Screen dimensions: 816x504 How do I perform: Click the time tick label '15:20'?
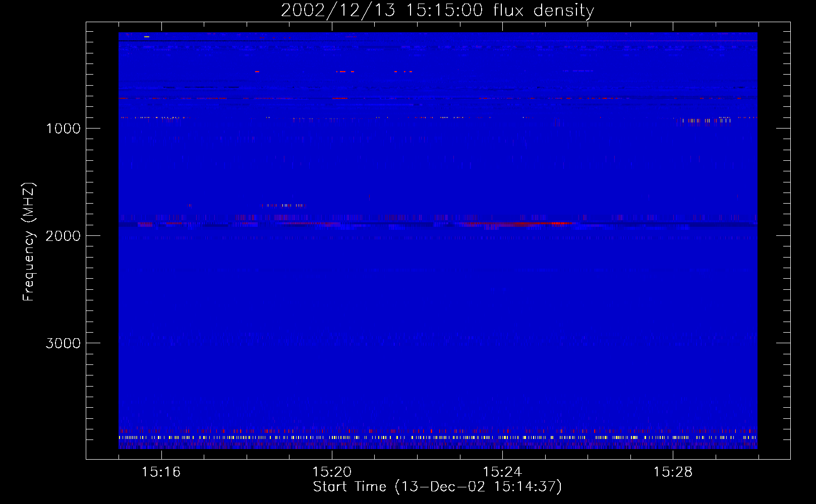(x=332, y=472)
